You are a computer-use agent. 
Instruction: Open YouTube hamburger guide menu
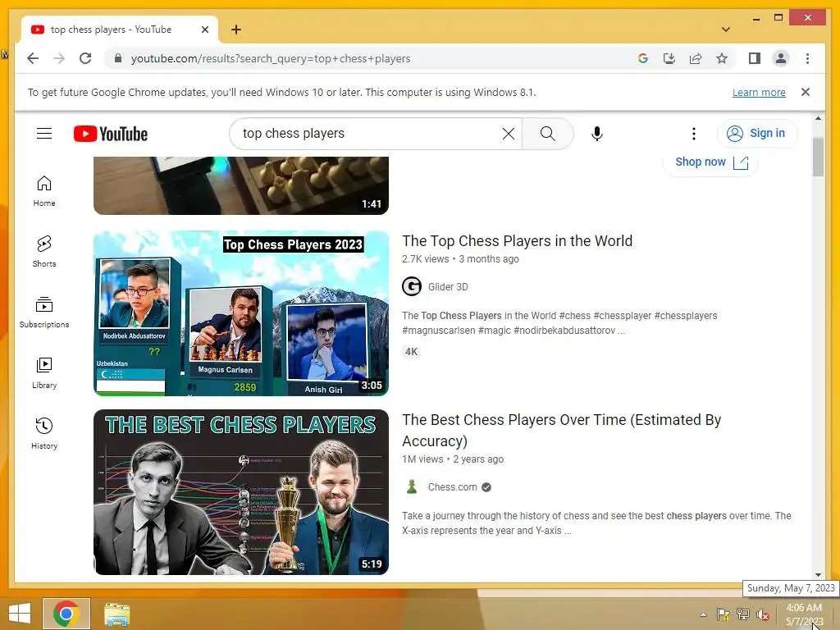44,134
